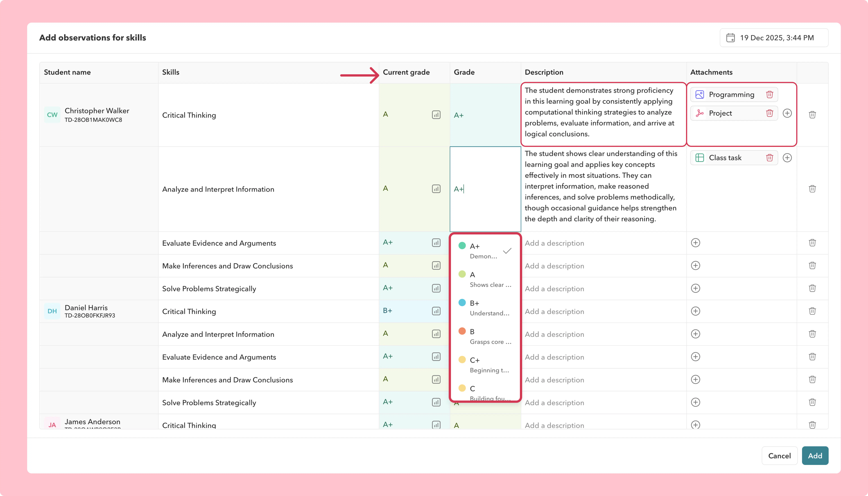
Task: Add attachment to Daniel's Evaluate Evidence row
Action: point(696,357)
